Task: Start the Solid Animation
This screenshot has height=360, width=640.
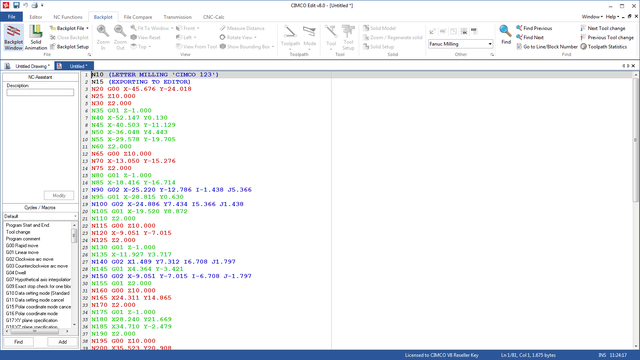Action: 36,37
